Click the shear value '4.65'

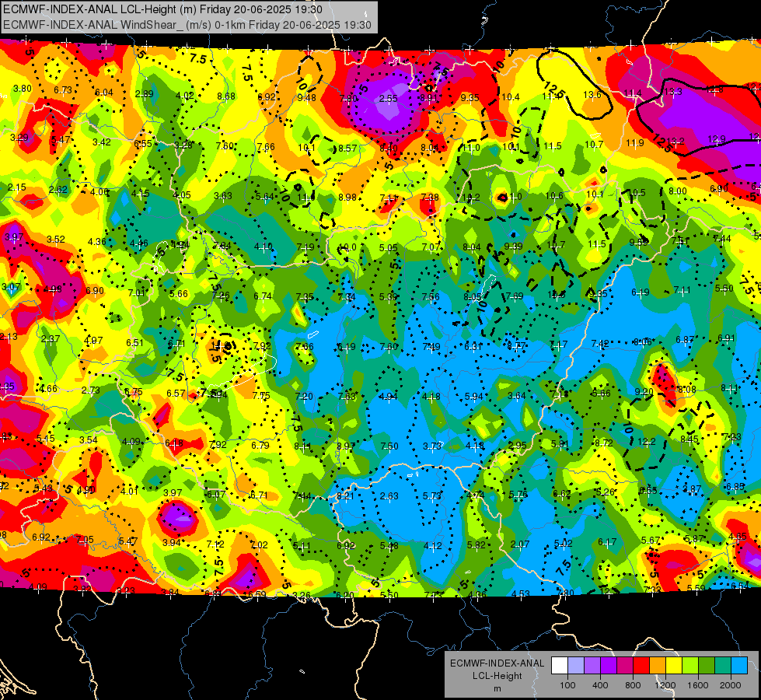tap(737, 537)
